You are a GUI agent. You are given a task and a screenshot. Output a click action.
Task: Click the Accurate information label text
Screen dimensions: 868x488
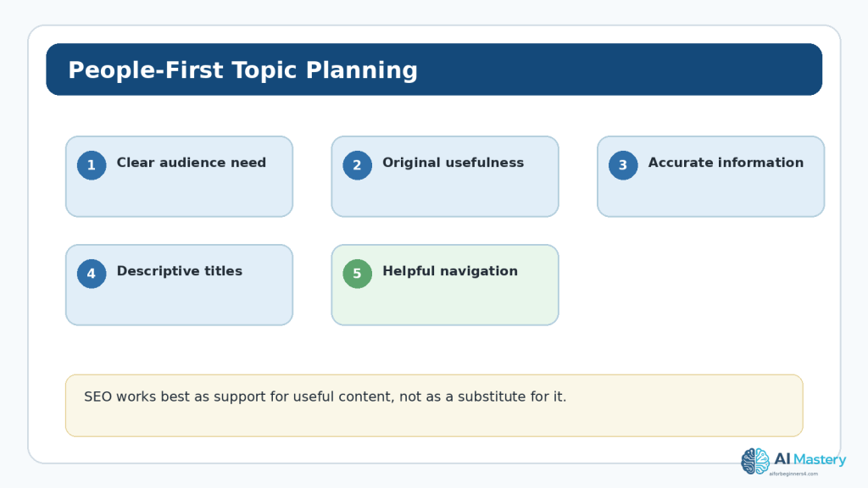726,163
